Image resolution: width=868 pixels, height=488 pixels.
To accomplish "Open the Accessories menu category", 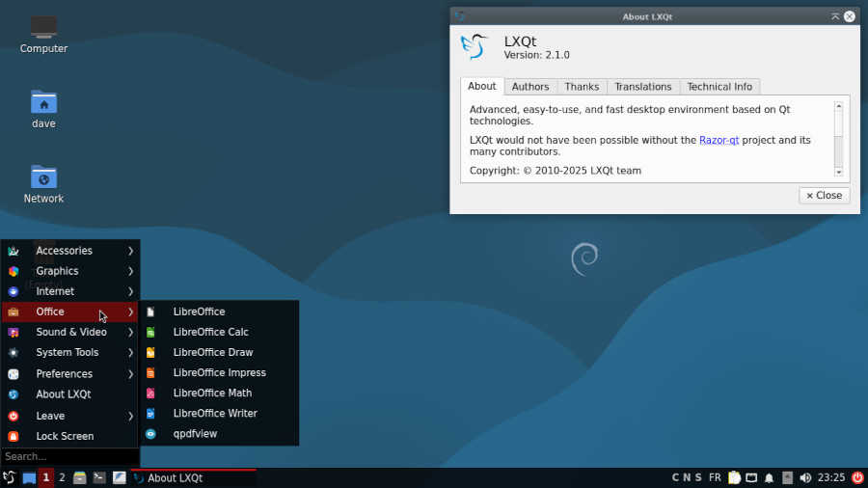I will (69, 251).
